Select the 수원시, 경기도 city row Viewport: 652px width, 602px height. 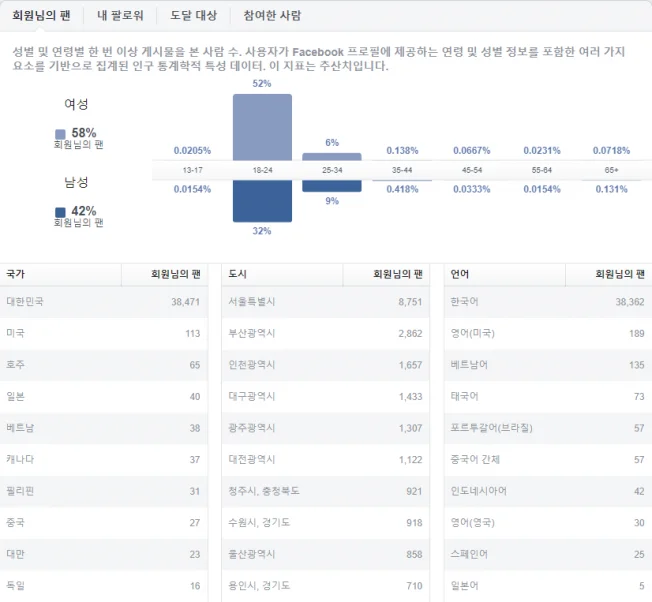pyautogui.click(x=326, y=523)
